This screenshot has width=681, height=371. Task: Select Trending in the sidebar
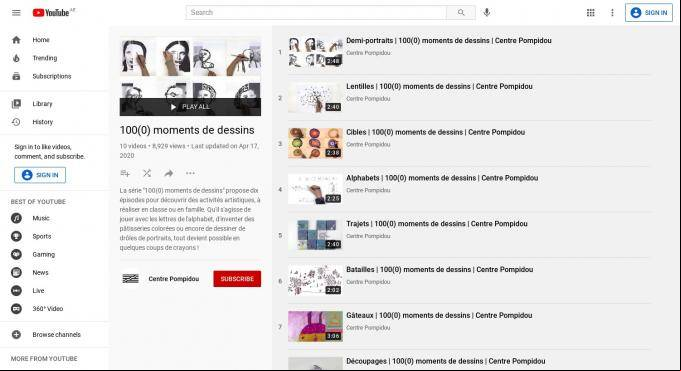click(45, 58)
